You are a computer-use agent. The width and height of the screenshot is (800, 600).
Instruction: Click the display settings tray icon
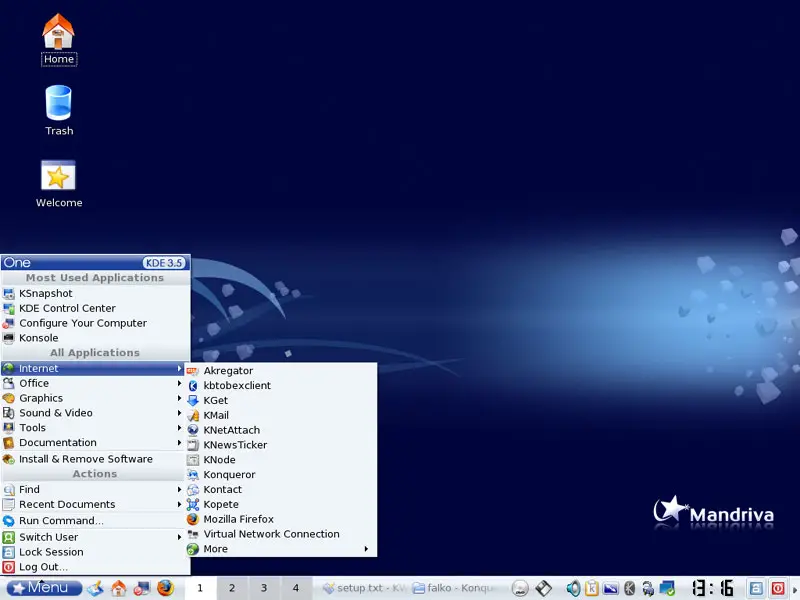click(x=611, y=588)
